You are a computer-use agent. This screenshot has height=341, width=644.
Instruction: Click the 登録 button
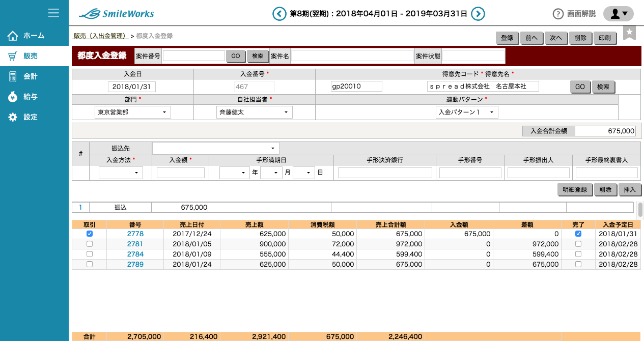[x=507, y=38]
